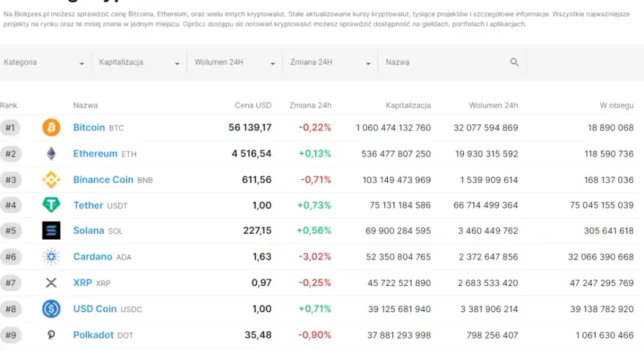Image resolution: width=644 pixels, height=351 pixels.
Task: Open the Wolumen 24H filter dropdown
Action: pos(234,62)
